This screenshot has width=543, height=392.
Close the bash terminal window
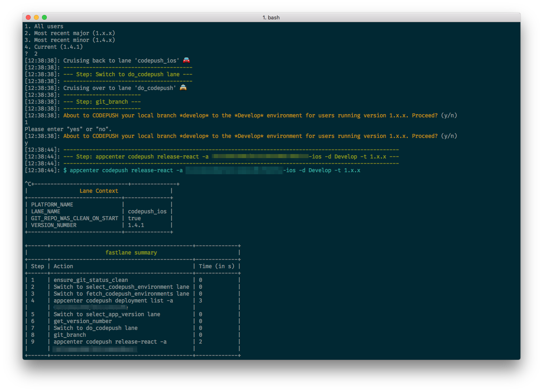28,17
